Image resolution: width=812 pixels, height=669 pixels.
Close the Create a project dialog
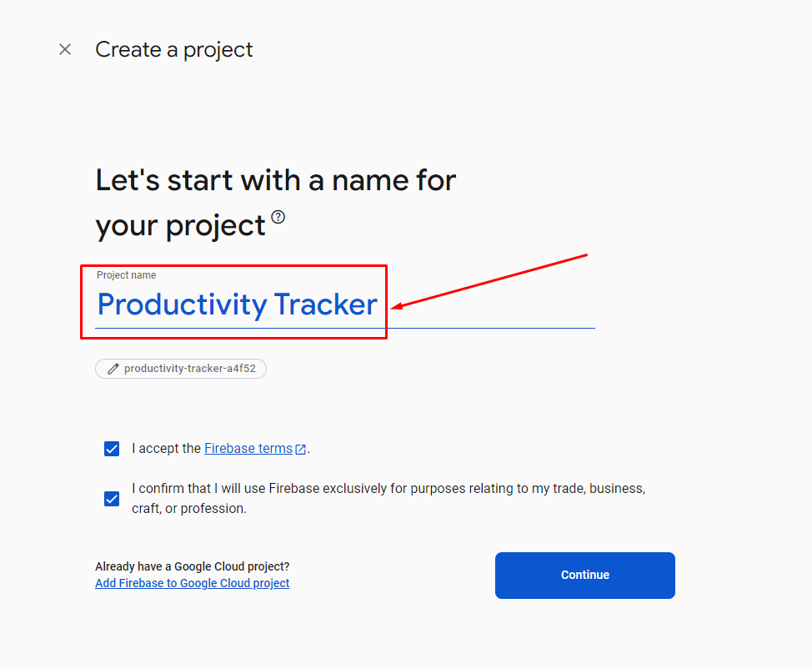65,50
